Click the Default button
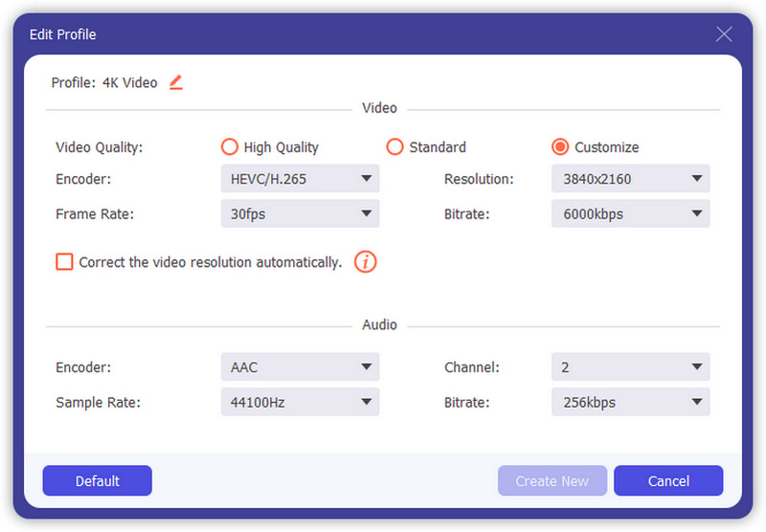Viewport: 766px width, 532px height. click(x=97, y=480)
